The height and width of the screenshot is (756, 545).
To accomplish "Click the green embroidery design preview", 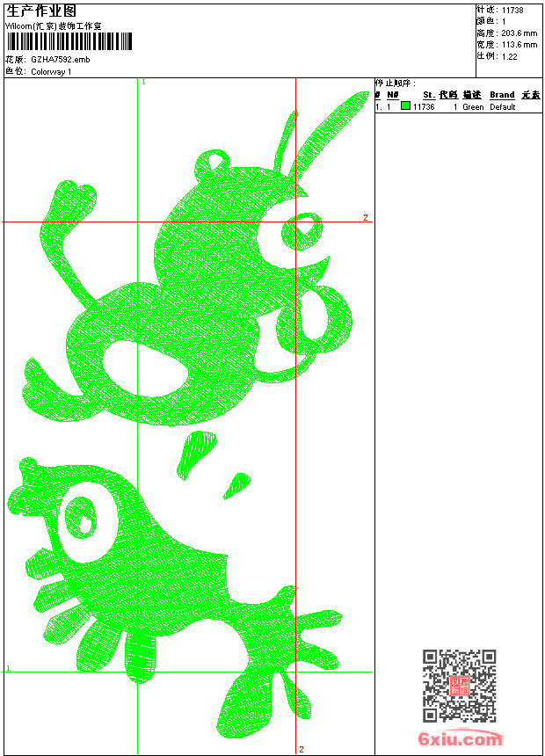I will (x=188, y=415).
